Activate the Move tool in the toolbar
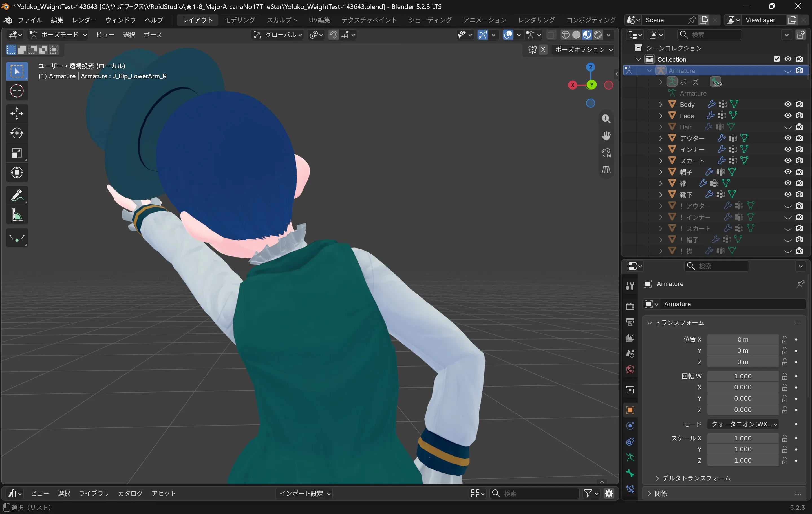Viewport: 812px width, 514px height. [x=17, y=114]
